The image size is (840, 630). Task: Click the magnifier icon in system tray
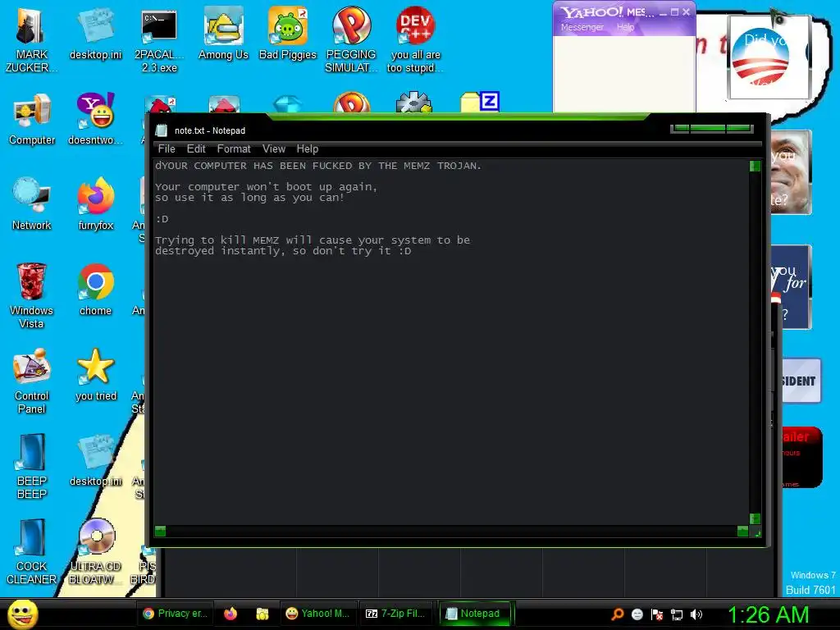pos(618,614)
